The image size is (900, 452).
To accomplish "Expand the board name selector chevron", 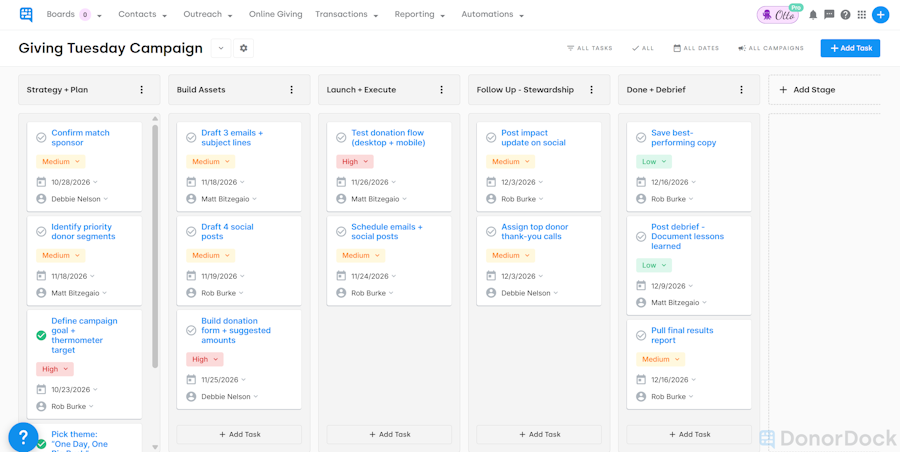I will (x=221, y=48).
